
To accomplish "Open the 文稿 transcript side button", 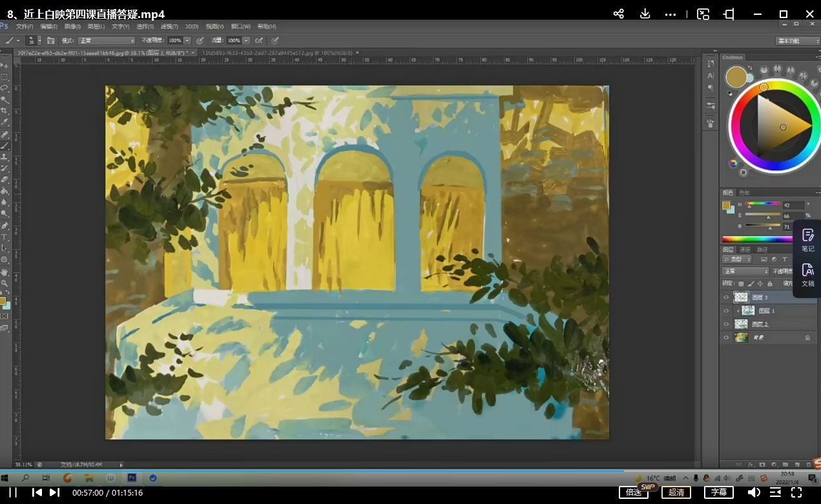I will (808, 275).
